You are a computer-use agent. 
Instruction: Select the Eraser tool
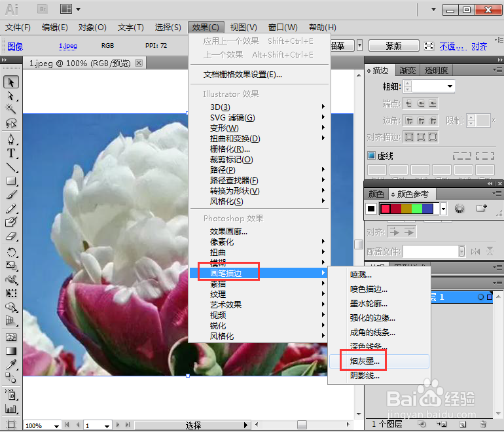11,236
